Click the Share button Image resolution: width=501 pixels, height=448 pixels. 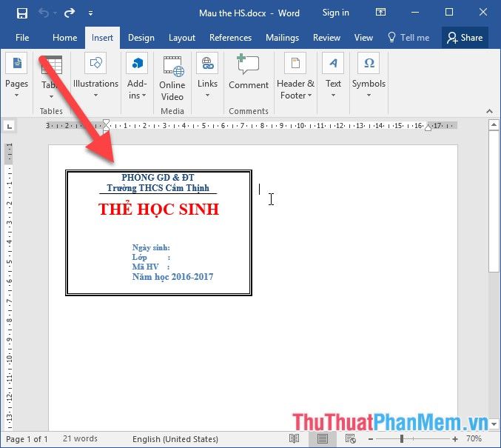[465, 38]
